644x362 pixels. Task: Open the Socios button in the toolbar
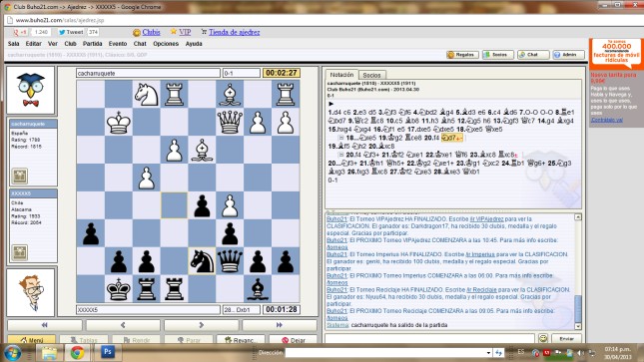tap(497, 55)
